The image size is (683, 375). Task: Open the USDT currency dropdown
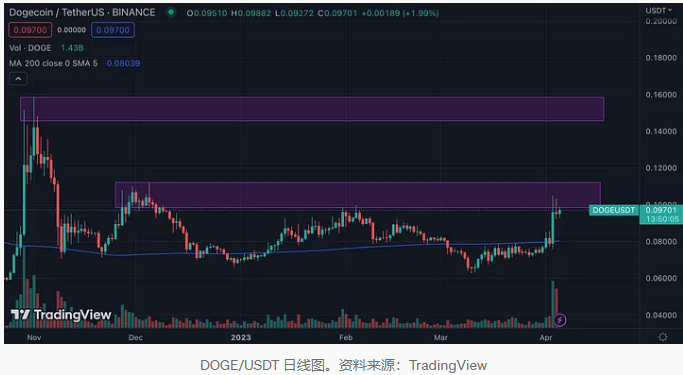(x=659, y=10)
